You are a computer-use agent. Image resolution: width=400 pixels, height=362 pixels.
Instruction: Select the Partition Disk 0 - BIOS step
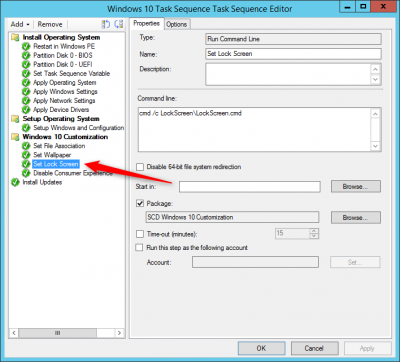click(x=63, y=55)
